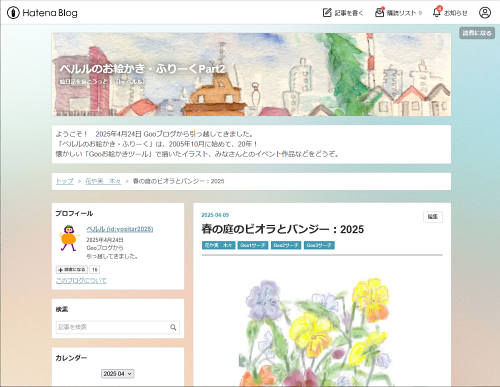This screenshot has height=387, width=500.
Task: Click the ベルル profile avatar image
Action: 69,238
